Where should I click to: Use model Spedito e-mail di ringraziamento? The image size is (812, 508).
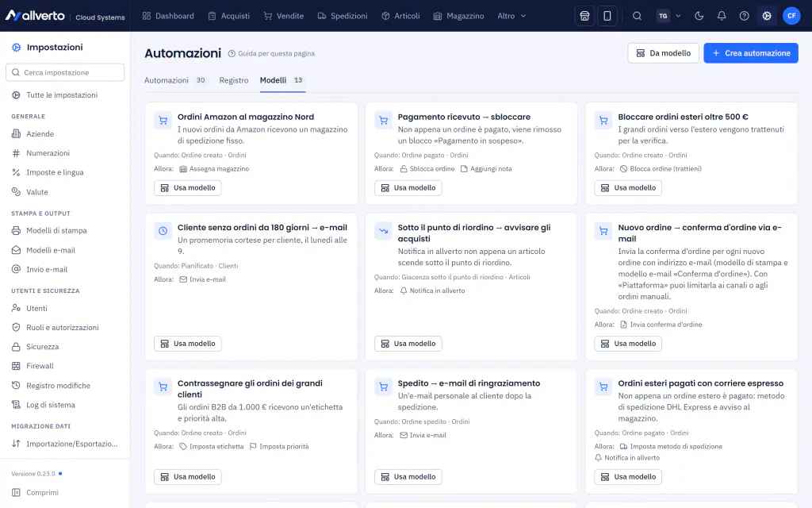[x=408, y=476]
